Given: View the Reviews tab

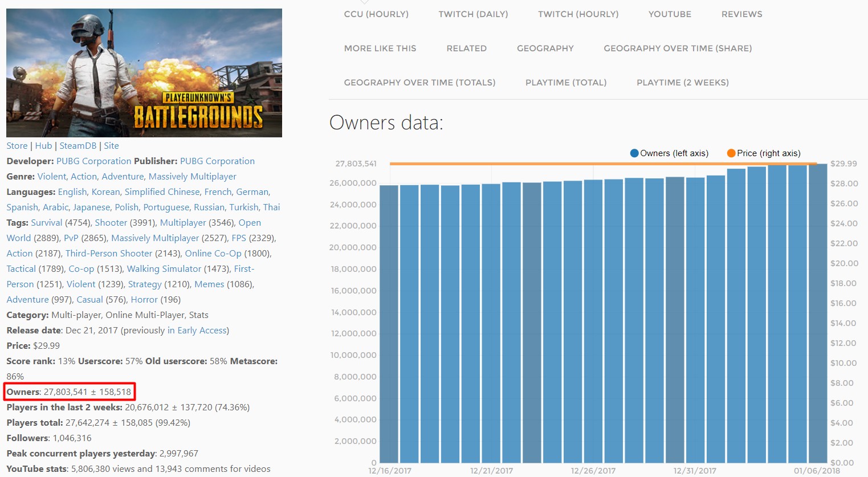Looking at the screenshot, I should pyautogui.click(x=741, y=14).
